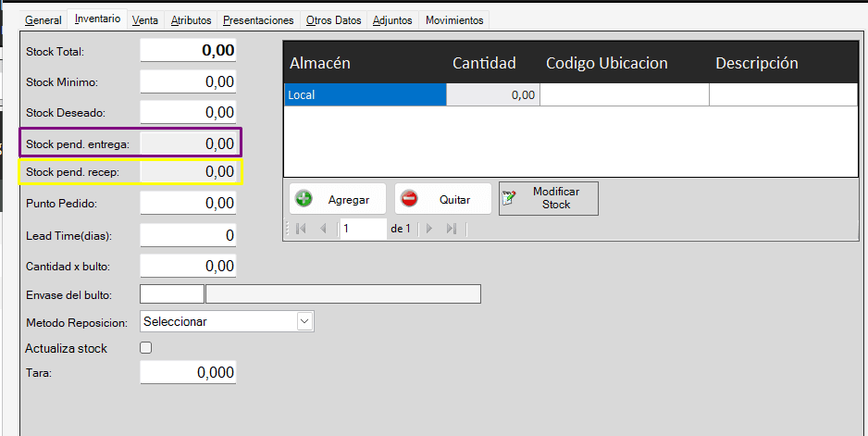Click the Modificar Stock notepad icon
Screen dimensions: 868x436
(508, 198)
